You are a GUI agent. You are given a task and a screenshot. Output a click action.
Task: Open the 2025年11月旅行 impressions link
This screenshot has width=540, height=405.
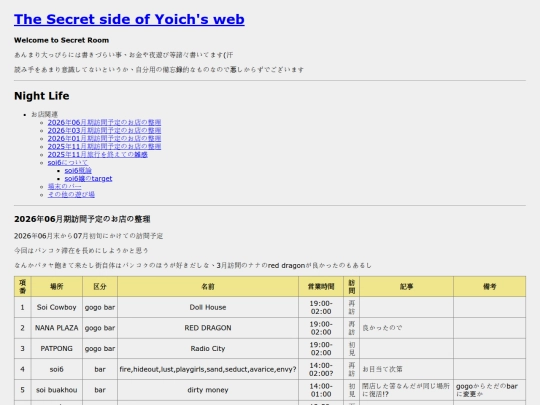tap(97, 155)
